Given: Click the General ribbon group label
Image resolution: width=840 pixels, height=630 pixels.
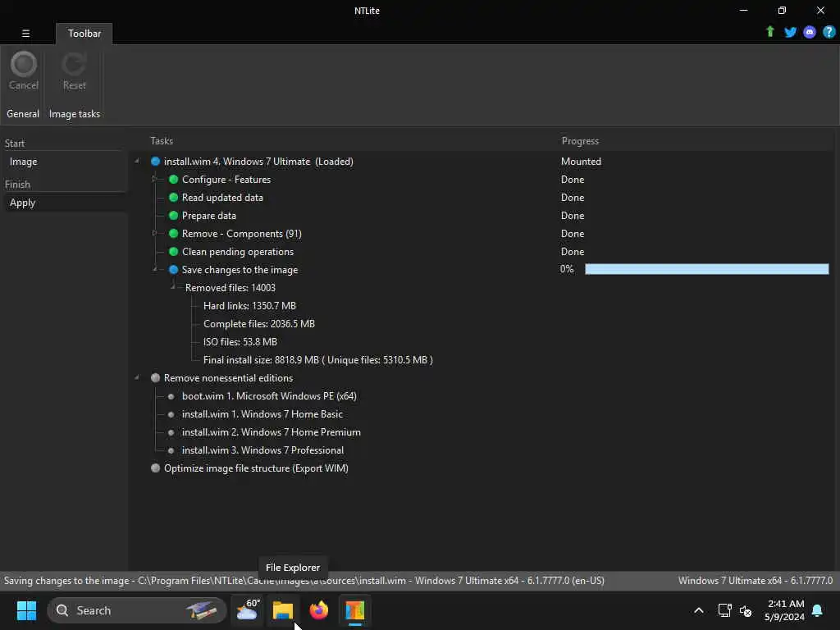Looking at the screenshot, I should coord(23,113).
